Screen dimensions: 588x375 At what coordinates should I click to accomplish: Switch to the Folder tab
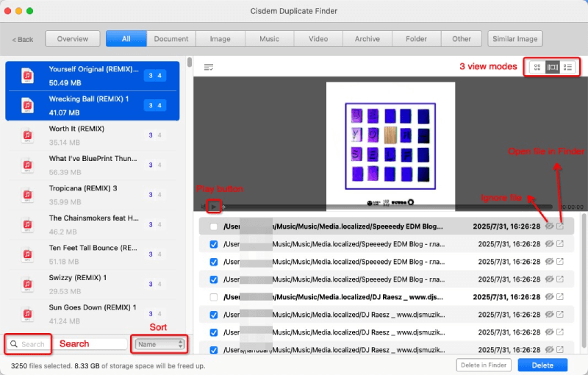416,39
